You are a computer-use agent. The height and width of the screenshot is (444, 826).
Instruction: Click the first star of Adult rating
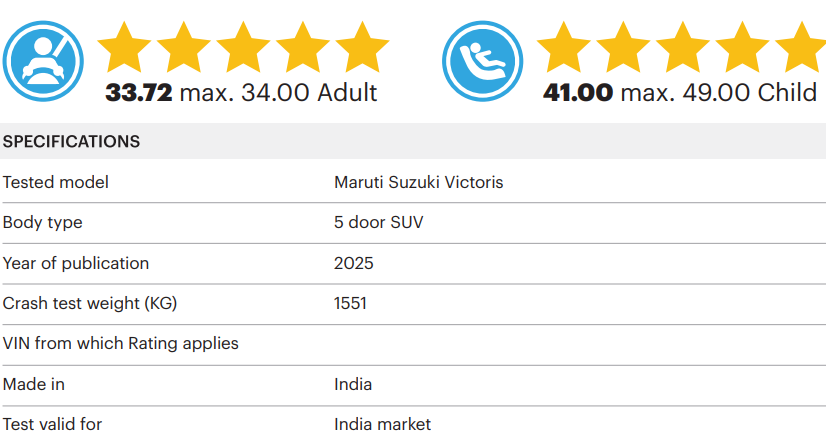[124, 47]
